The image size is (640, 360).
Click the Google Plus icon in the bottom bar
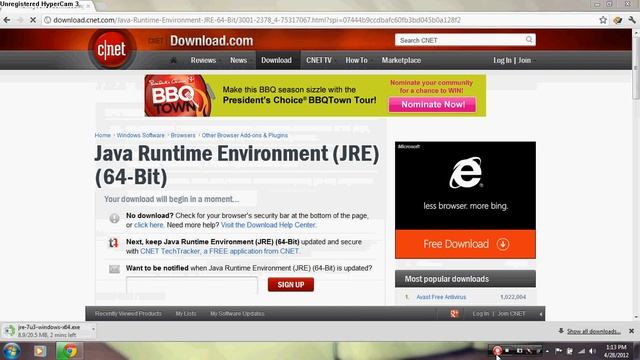tap(454, 313)
